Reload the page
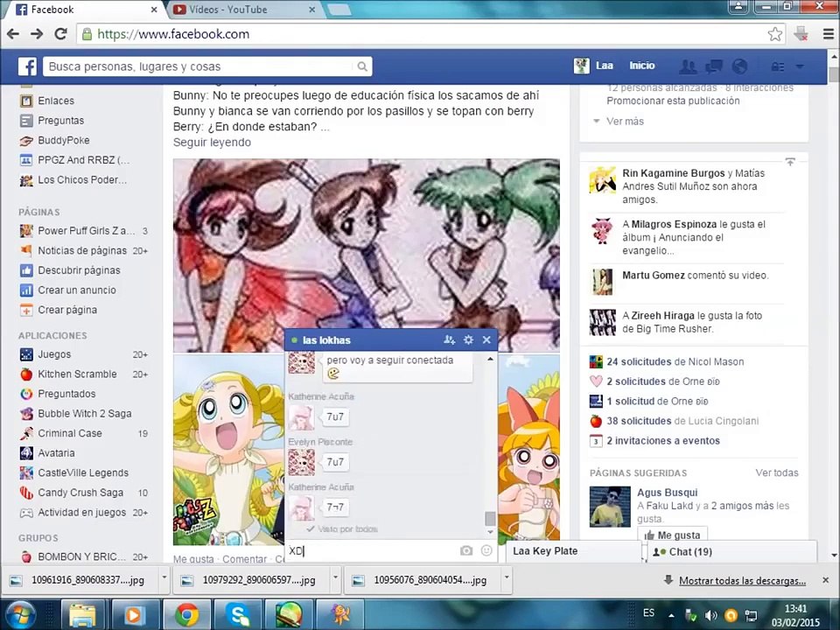Viewport: 840px width, 630px height. [61, 34]
